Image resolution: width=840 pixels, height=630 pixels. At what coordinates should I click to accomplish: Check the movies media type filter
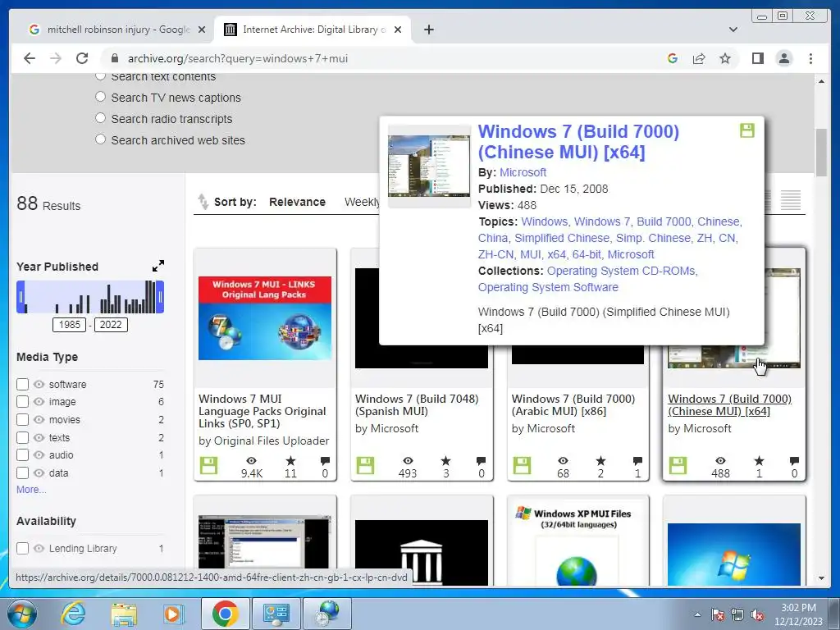[22, 419]
